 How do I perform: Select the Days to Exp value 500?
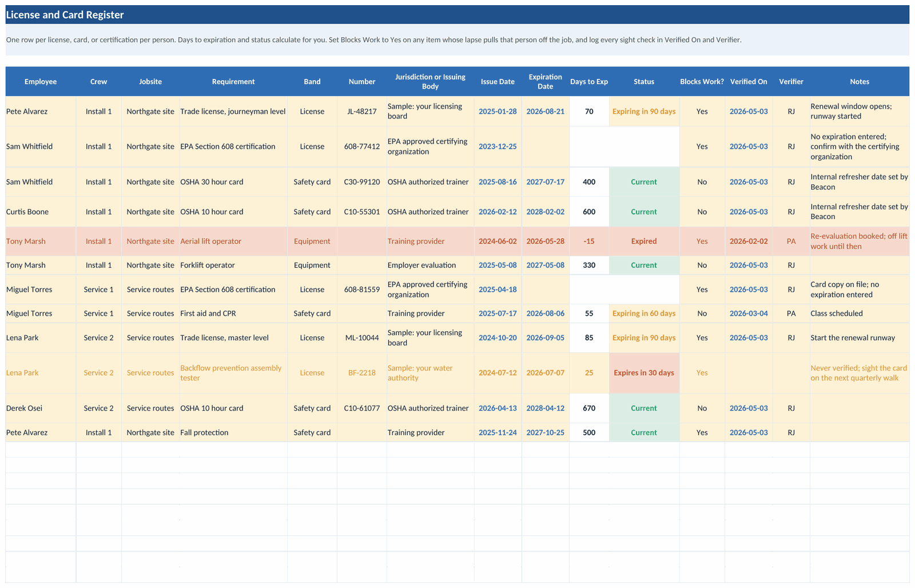pyautogui.click(x=589, y=432)
